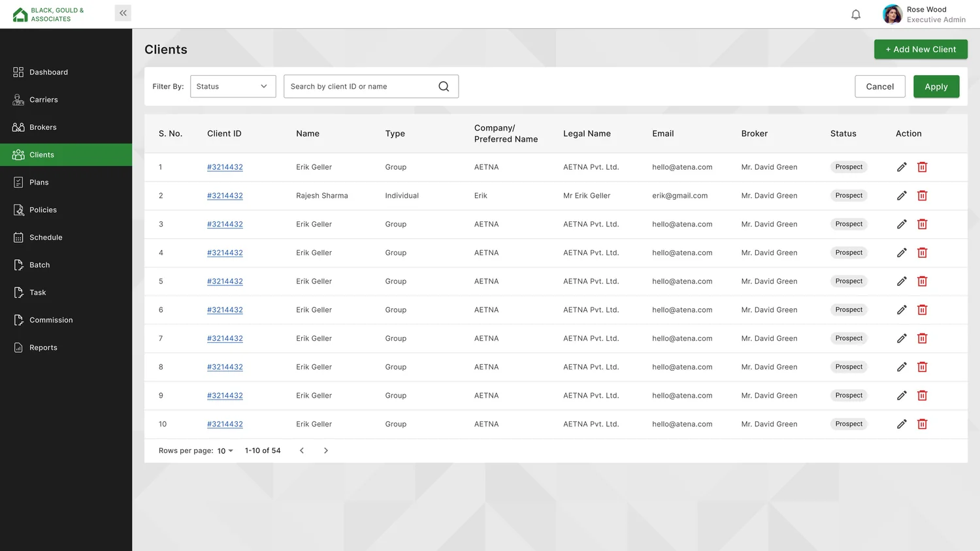Screen dimensions: 980x551
Task: Click Rose Wood's profile avatar
Action: 892,14
